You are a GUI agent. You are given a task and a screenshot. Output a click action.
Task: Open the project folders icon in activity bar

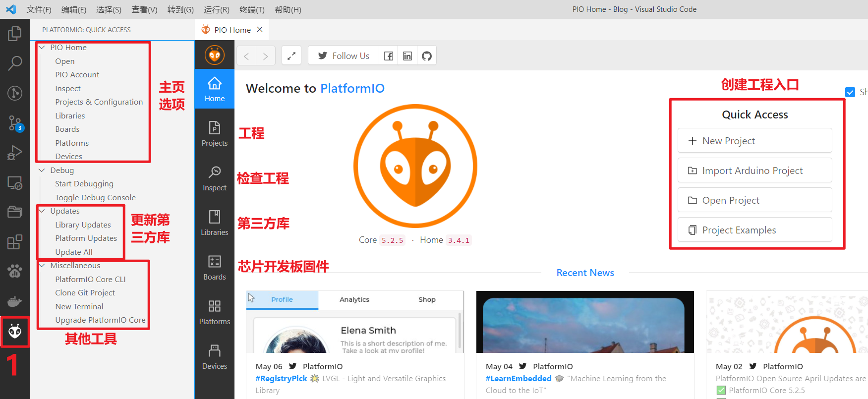tap(15, 212)
